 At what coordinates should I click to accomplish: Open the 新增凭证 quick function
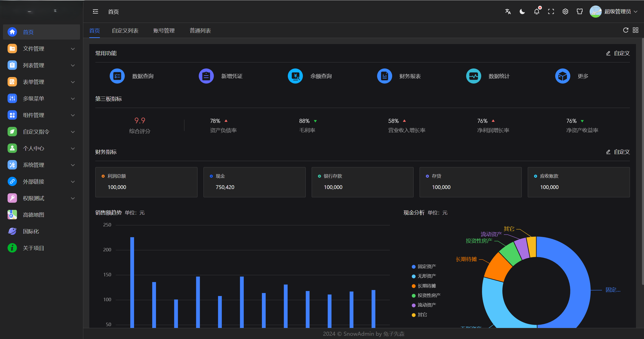(206, 76)
